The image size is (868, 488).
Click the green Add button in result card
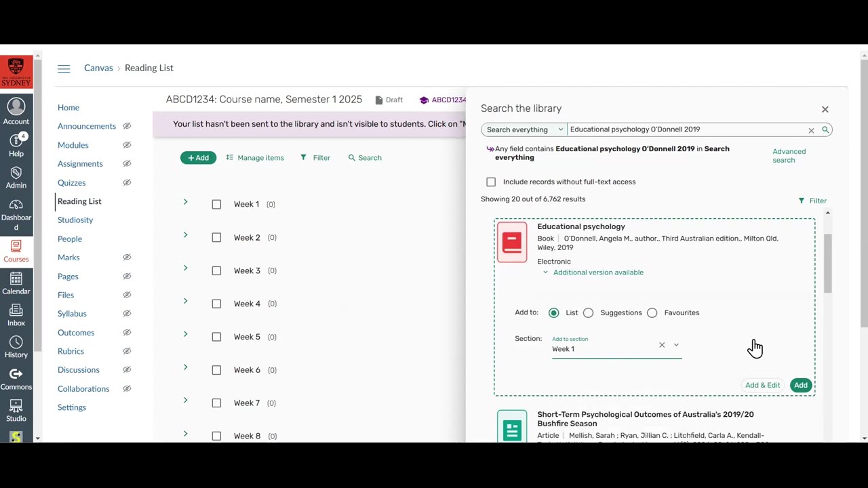[801, 385]
